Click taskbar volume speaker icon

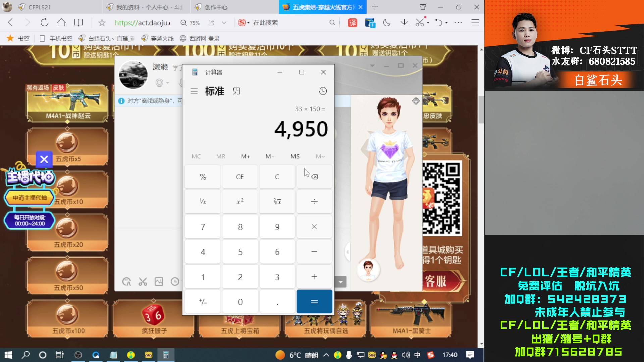(406, 355)
